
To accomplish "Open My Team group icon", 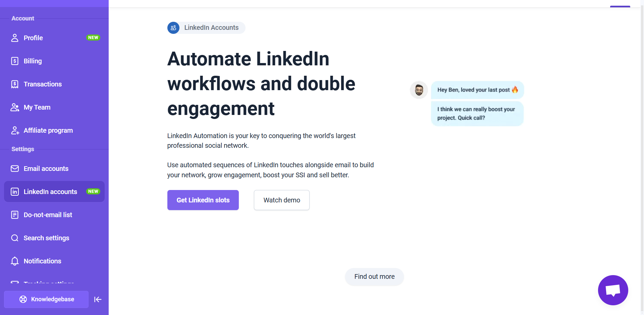I will tap(15, 107).
